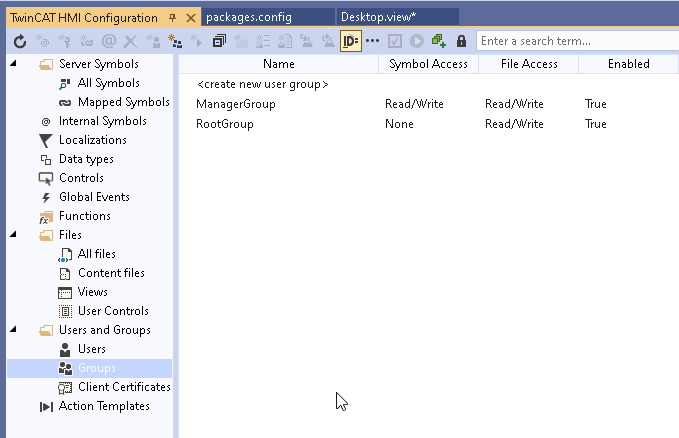679x438 pixels.
Task: Open Content files tree item
Action: (111, 273)
